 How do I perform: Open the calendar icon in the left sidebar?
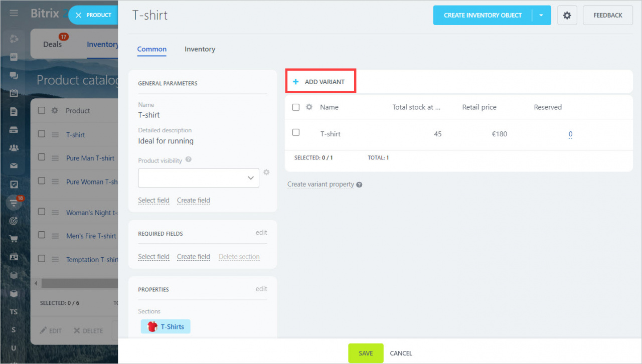click(x=14, y=93)
